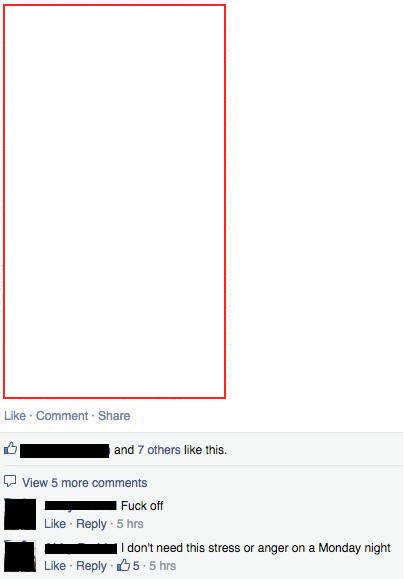This screenshot has height=579, width=404.
Task: Reply to the Monday night stress comment
Action: (91, 566)
